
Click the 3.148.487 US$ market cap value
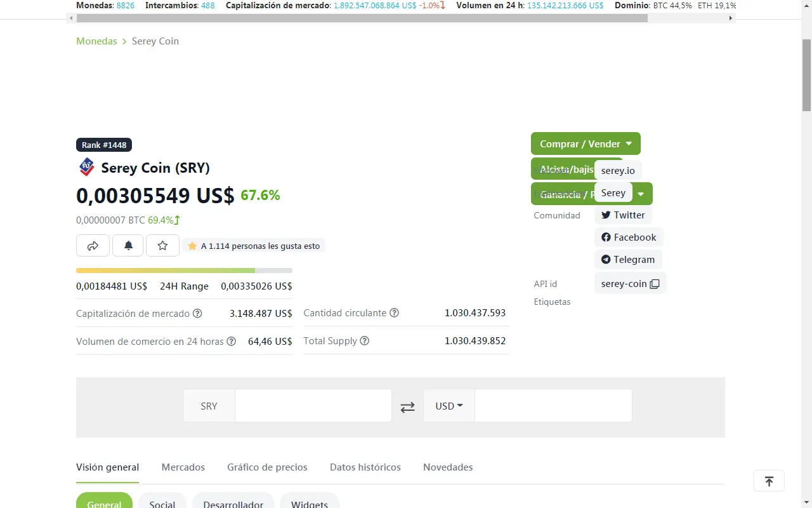point(261,314)
